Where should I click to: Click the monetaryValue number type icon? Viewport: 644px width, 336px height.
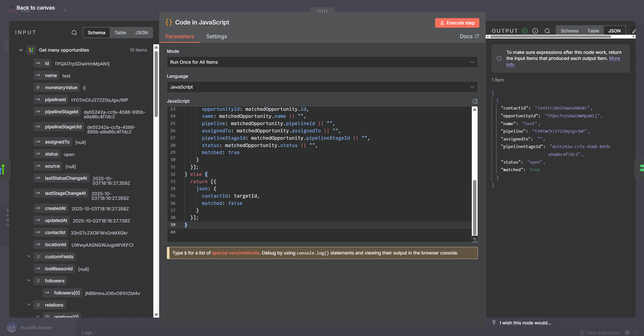tap(38, 87)
